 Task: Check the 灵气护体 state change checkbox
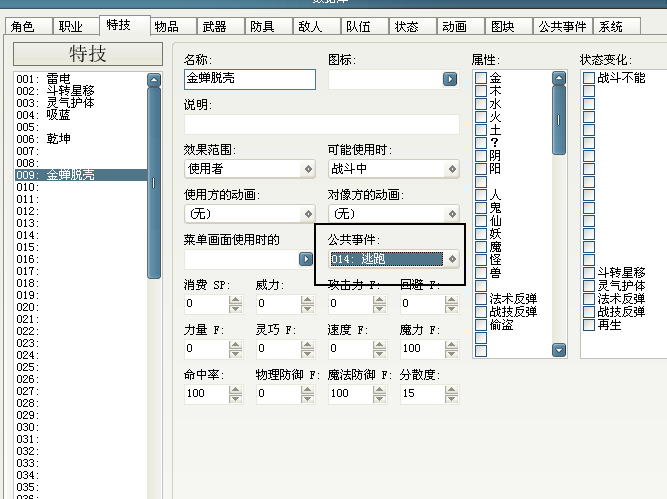tap(589, 285)
